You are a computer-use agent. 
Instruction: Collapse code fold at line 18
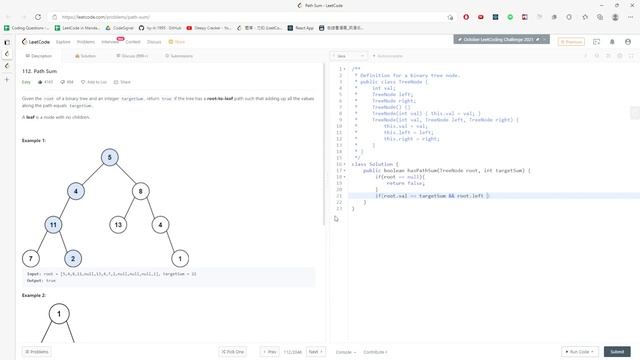coord(344,177)
